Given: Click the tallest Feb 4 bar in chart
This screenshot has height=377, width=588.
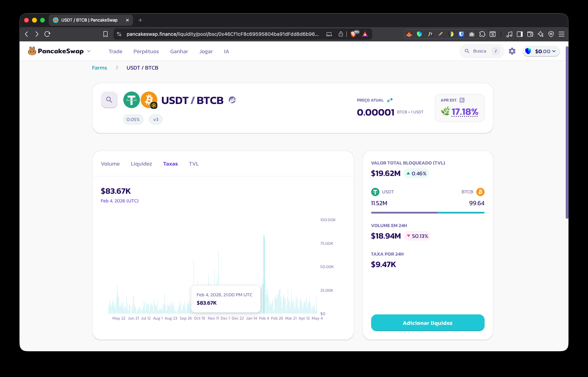Looking at the screenshot, I should click(x=264, y=274).
